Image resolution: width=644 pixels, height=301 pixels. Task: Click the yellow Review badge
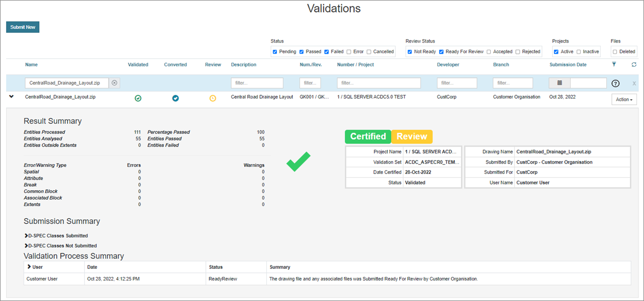click(411, 136)
